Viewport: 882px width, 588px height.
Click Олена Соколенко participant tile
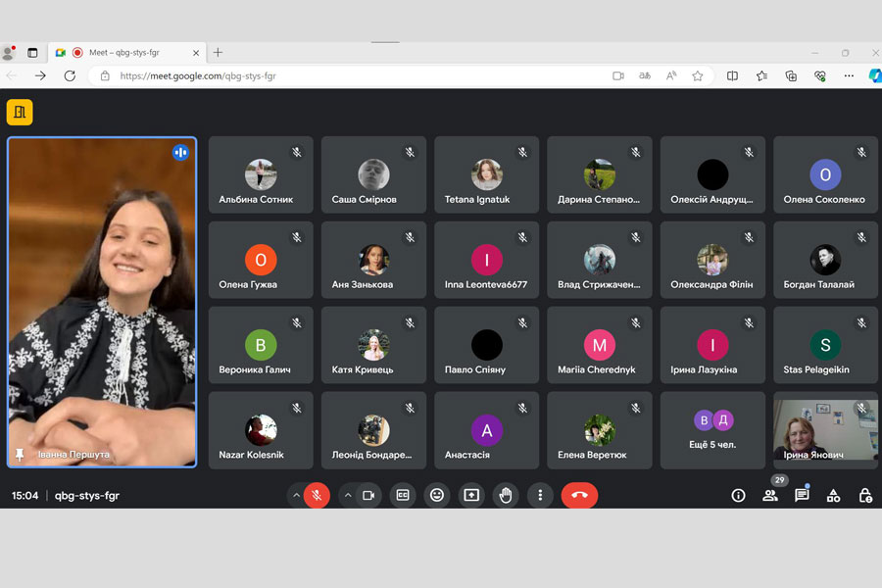pyautogui.click(x=825, y=175)
